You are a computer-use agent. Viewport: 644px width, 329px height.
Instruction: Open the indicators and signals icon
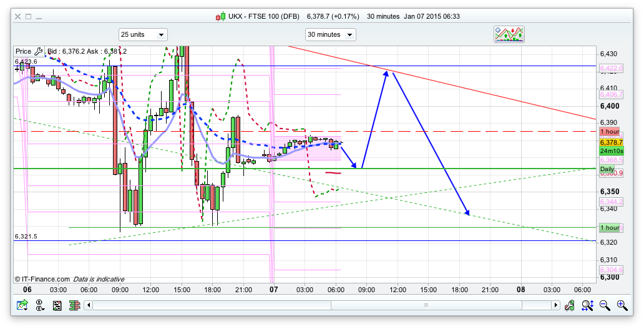[x=508, y=34]
